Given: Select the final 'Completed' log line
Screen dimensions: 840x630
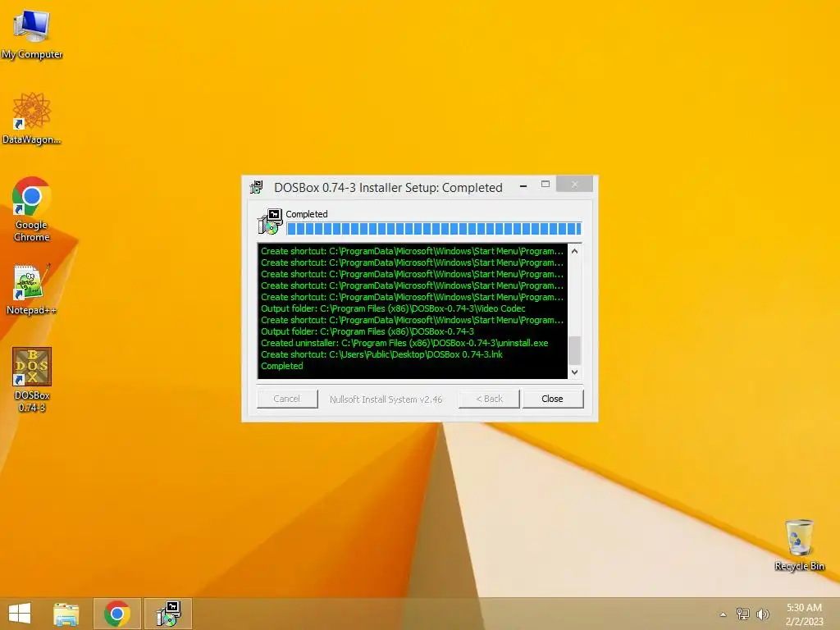Looking at the screenshot, I should tap(282, 366).
